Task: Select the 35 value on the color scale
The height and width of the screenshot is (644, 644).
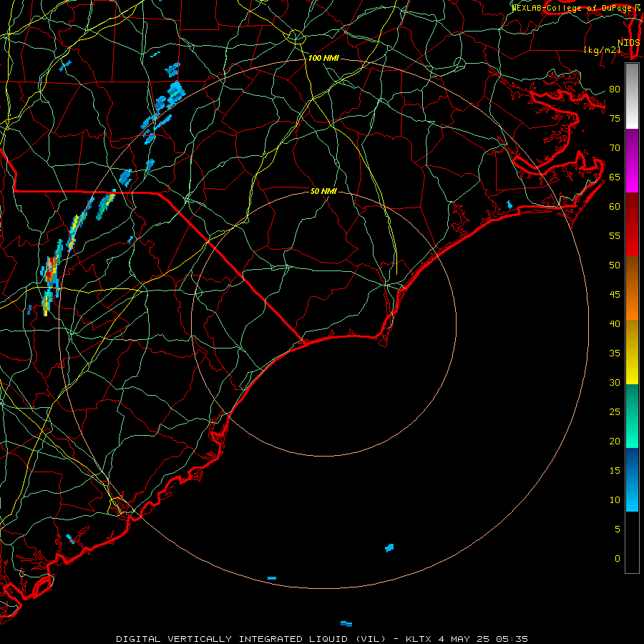Action: pos(615,353)
